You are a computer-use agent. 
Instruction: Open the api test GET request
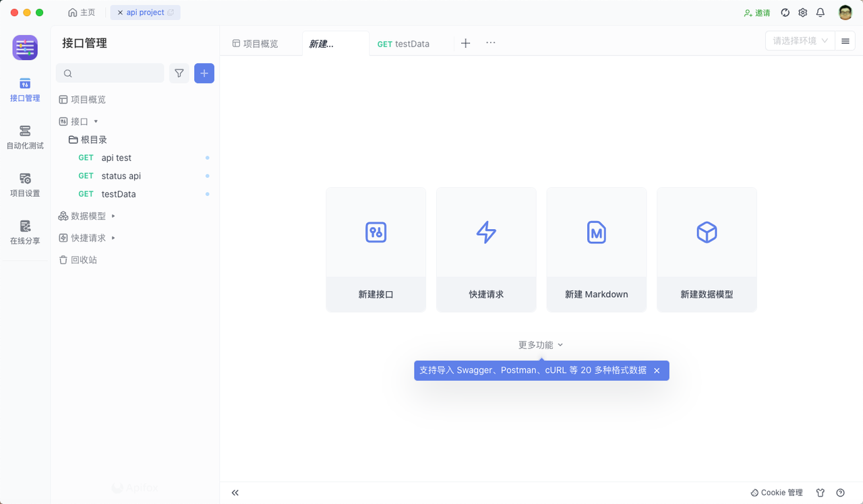[116, 158]
